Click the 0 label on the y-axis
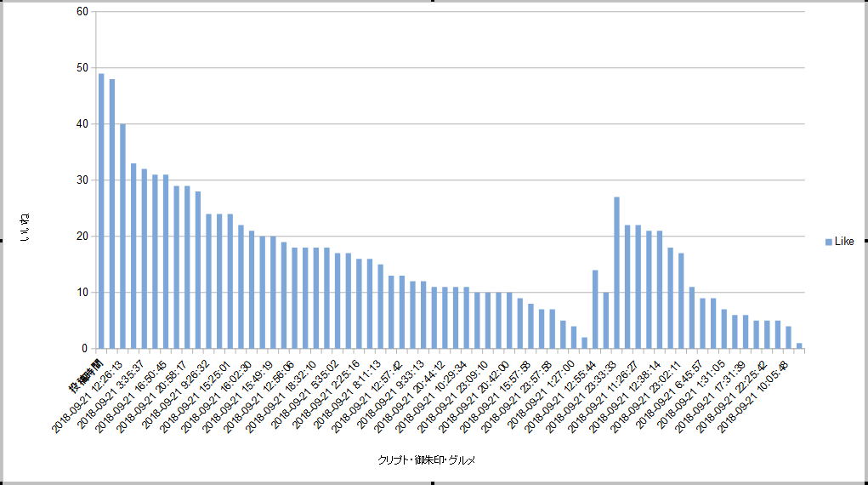The width and height of the screenshot is (868, 485). pyautogui.click(x=83, y=348)
